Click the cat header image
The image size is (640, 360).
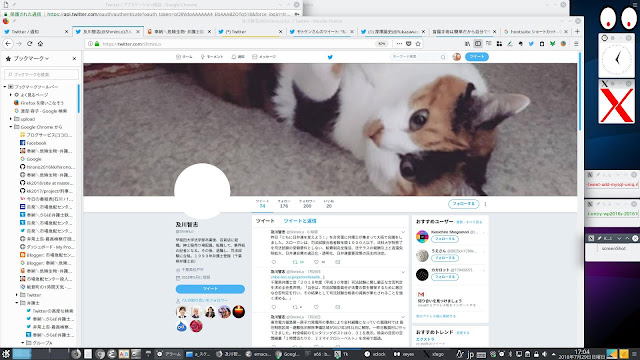[x=330, y=129]
